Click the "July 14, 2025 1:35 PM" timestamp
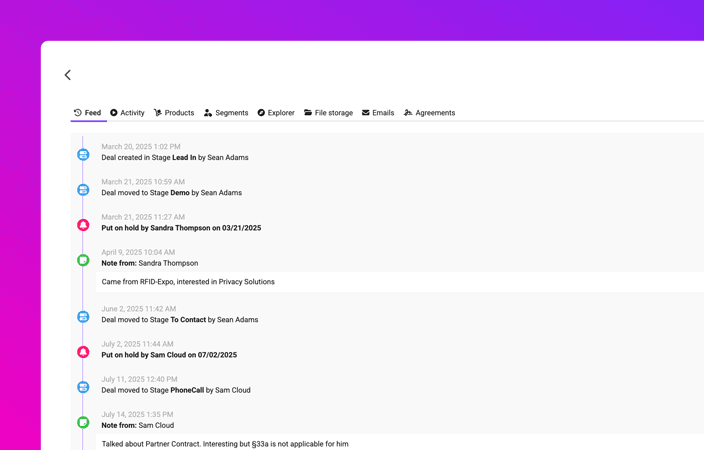This screenshot has width=704, height=450. point(137,415)
